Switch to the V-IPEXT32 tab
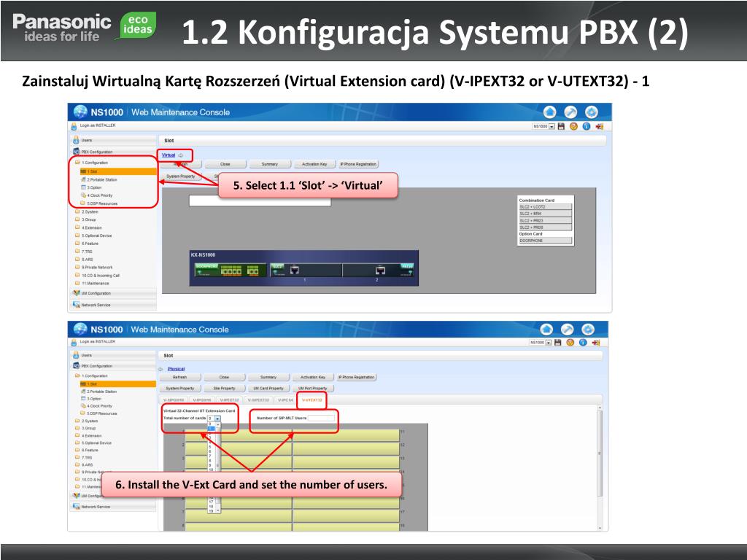 [x=230, y=400]
